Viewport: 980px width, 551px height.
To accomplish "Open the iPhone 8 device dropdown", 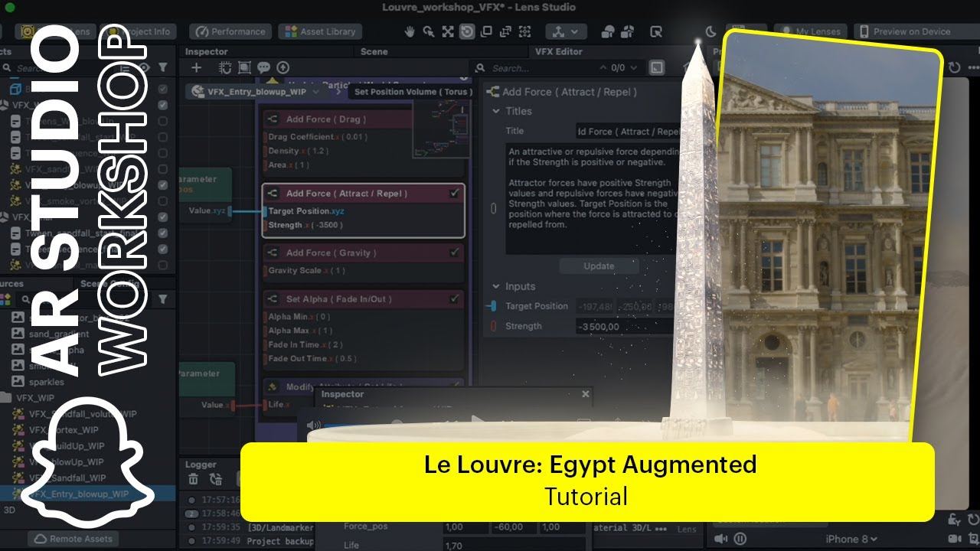I will 851,539.
